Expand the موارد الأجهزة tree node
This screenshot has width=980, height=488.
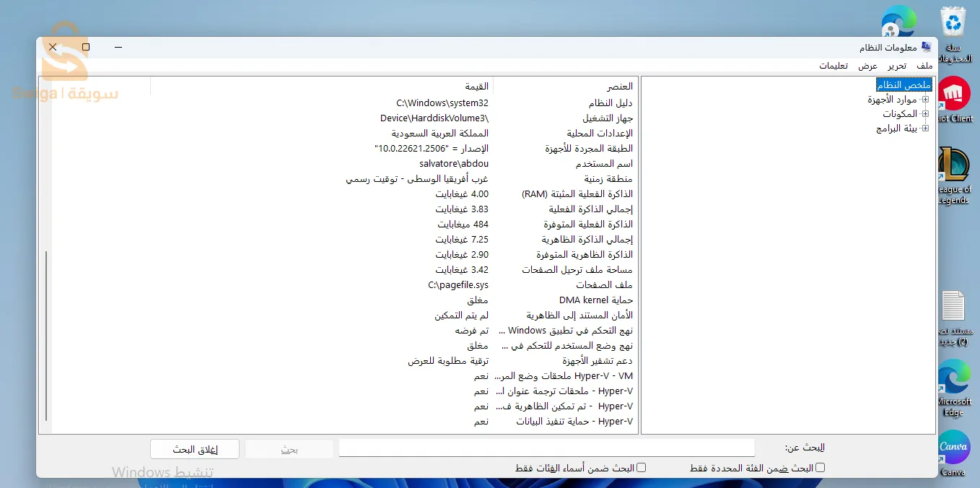(x=925, y=100)
